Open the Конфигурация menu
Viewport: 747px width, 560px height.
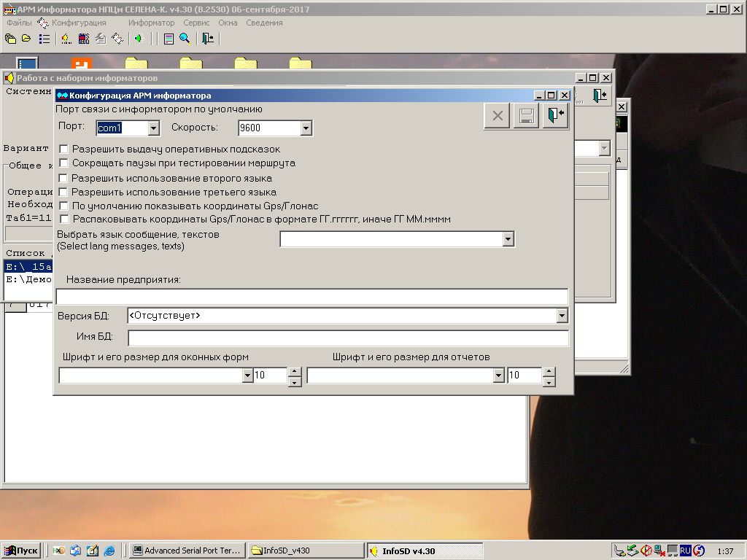[x=79, y=23]
